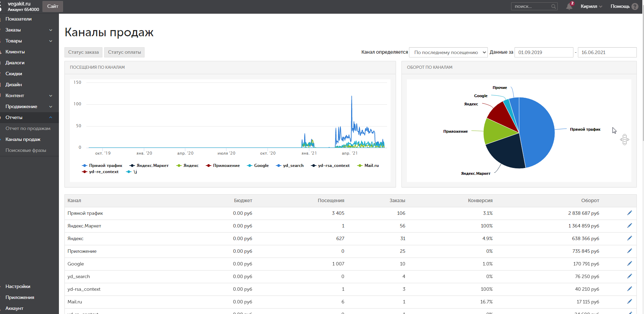Click the Прямой трафик pie slice
The height and width of the screenshot is (314, 644).
point(538,130)
